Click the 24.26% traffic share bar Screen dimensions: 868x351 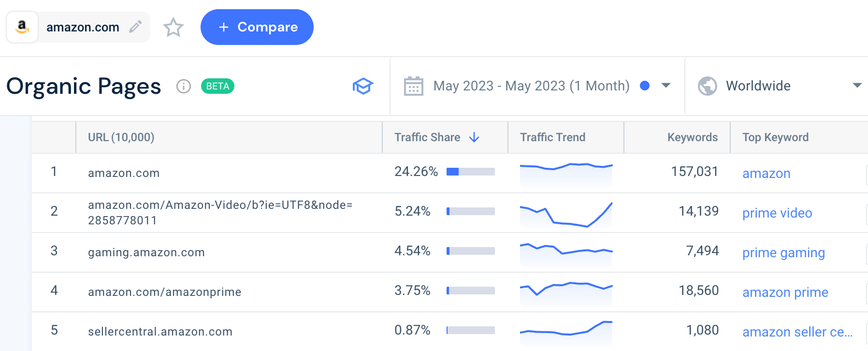click(x=470, y=172)
